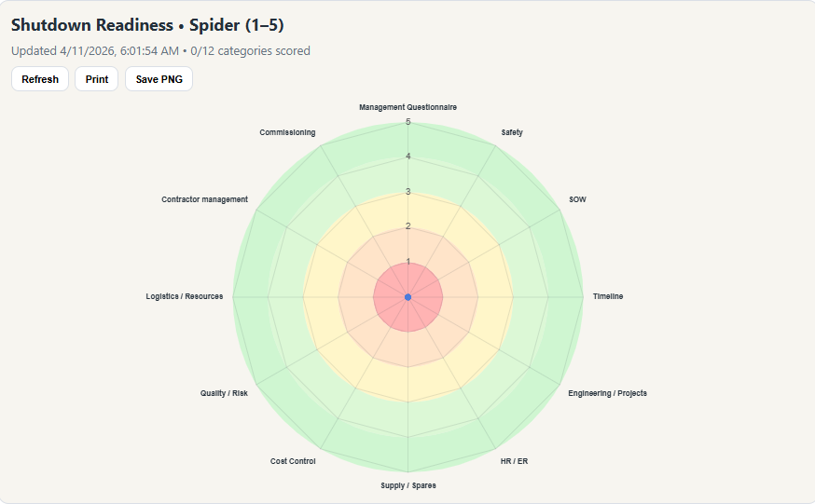Select the Management Questionnaire axis label

[x=408, y=107]
